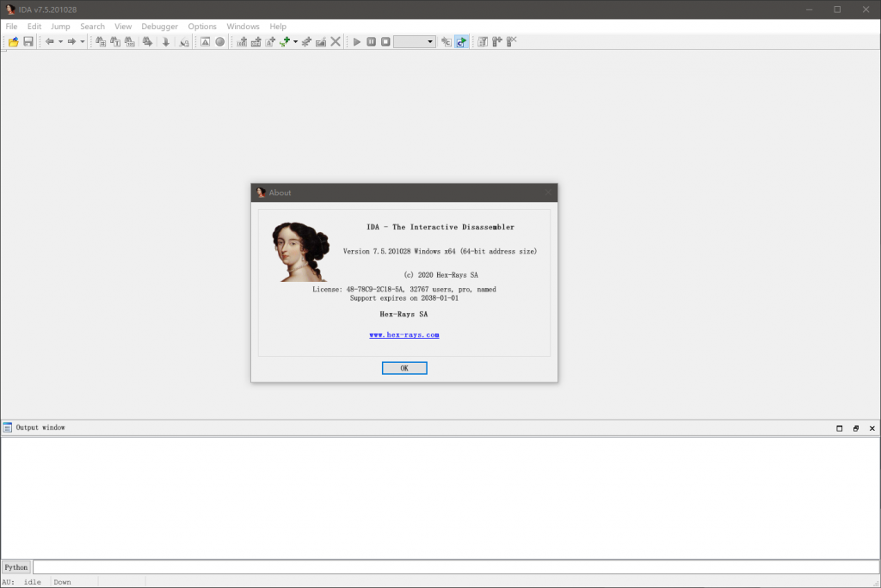Click the first binoculars search icon
Viewport: 881px width, 588px height.
101,41
